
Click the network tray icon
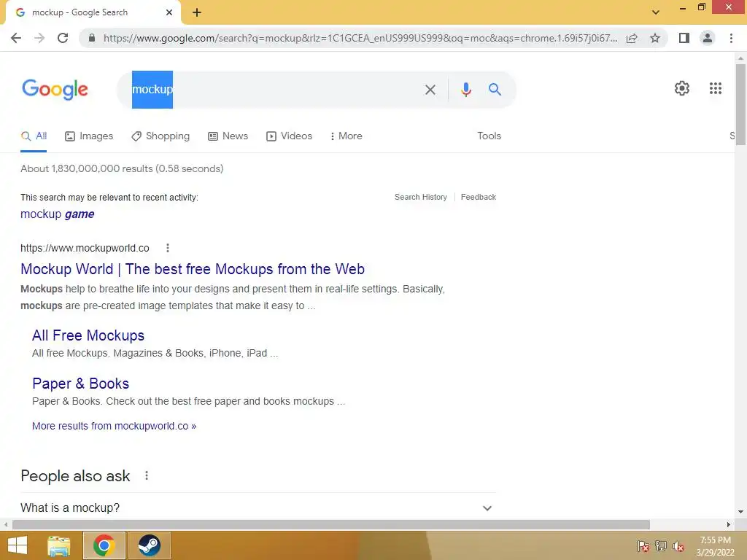pos(661,545)
